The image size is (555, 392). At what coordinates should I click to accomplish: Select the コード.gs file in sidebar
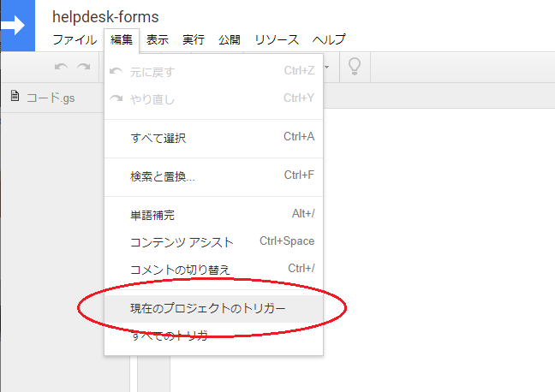[52, 98]
